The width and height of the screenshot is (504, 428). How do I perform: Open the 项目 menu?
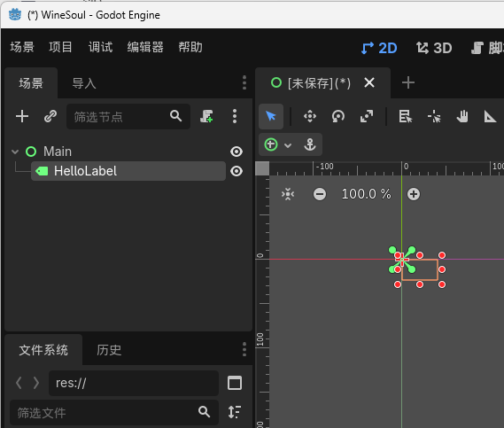60,47
